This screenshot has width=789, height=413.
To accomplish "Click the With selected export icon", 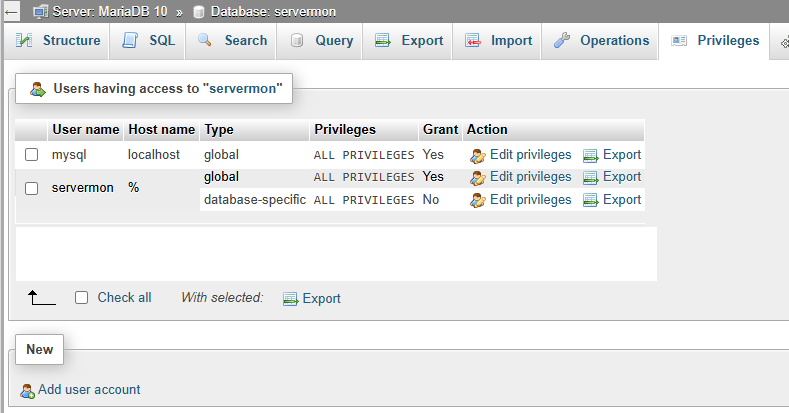I will pos(290,299).
